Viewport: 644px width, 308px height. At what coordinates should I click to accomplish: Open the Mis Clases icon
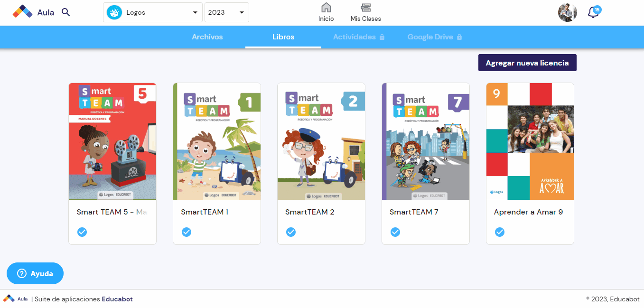(365, 8)
